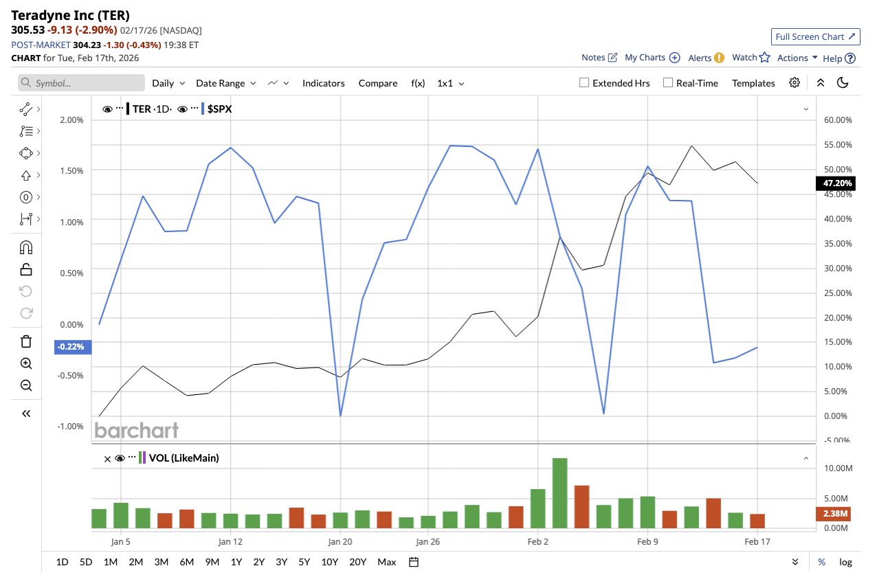Open VOL indicator more options dots
Image resolution: width=877 pixels, height=588 pixels.
[132, 457]
